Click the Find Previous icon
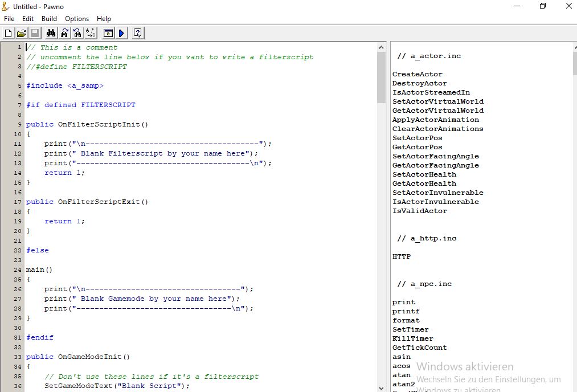This screenshot has width=577, height=392. 77,33
